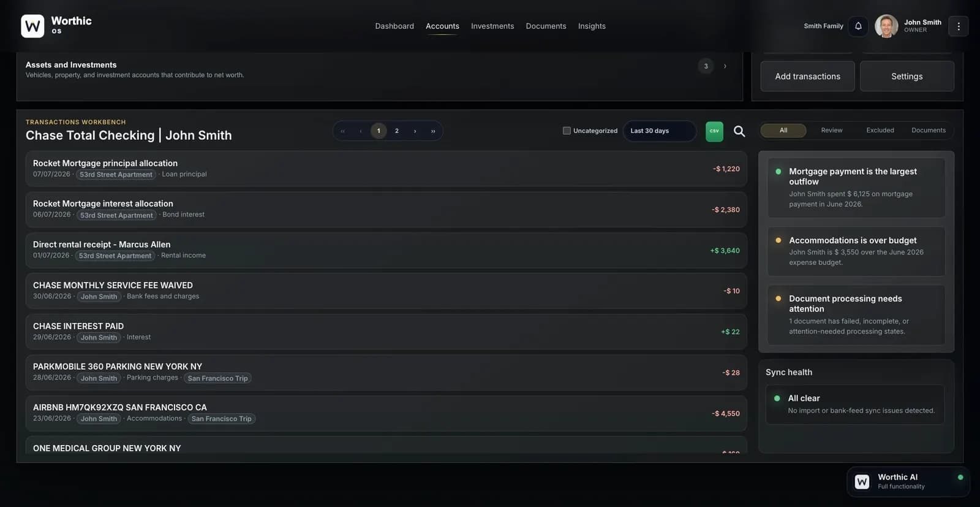Open Rocket Mortgage interest allocation transaction
The image size is (980, 507).
(x=386, y=209)
